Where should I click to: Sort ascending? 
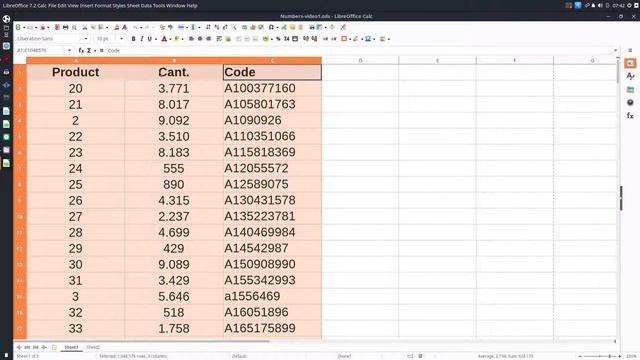click(217, 27)
